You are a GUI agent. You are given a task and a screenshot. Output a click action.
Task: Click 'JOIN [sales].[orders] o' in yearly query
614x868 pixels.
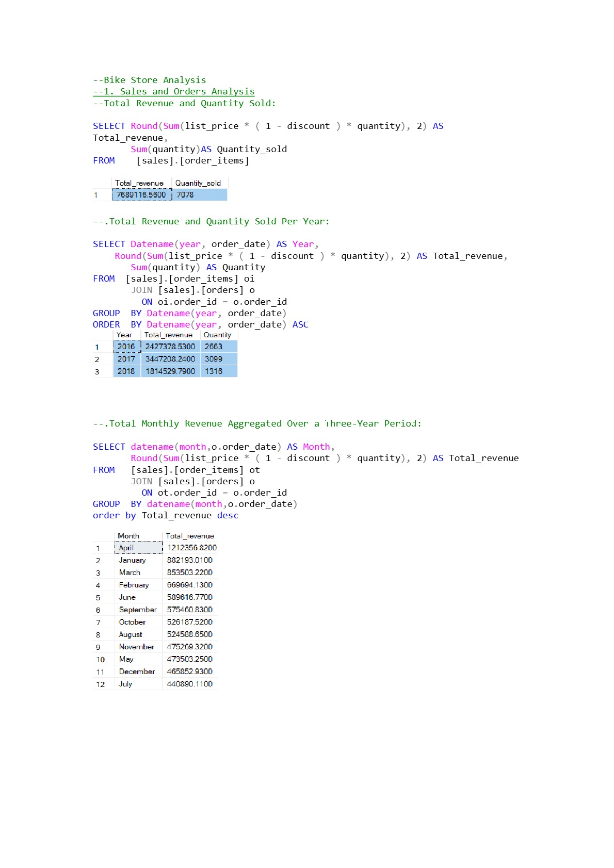pyautogui.click(x=193, y=290)
